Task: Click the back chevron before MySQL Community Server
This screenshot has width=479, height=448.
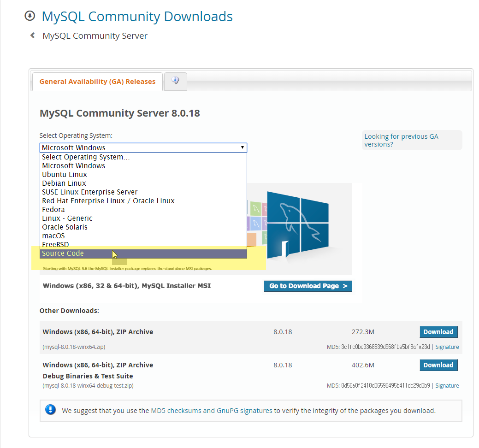Action: pyautogui.click(x=32, y=35)
